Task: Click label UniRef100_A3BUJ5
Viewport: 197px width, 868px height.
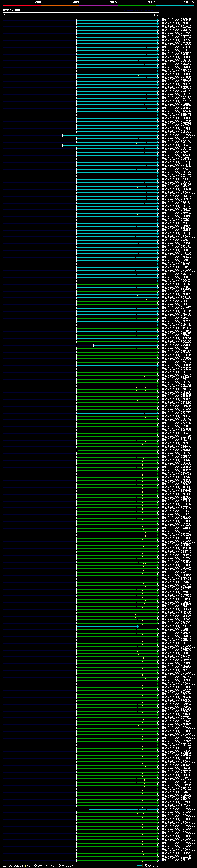Action: [177, 88]
